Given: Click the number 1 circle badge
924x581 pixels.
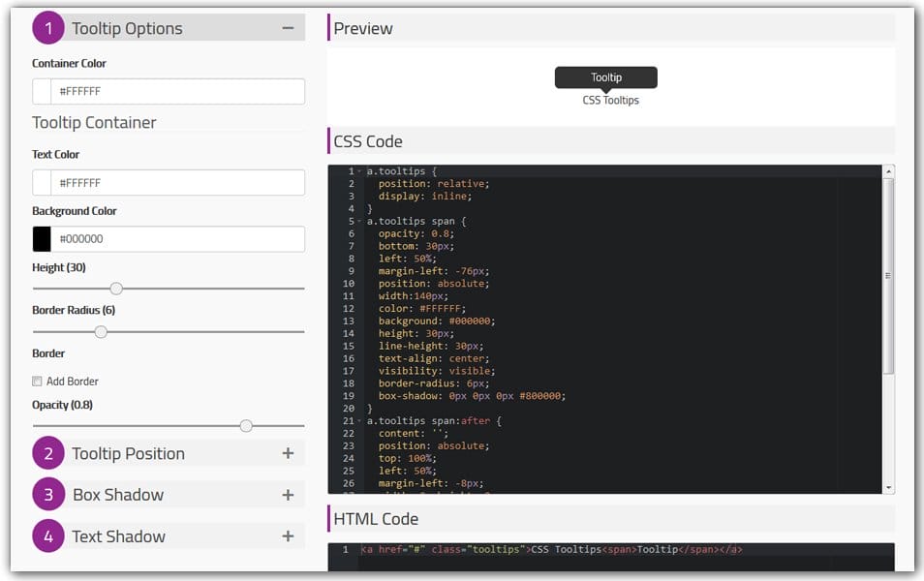Looking at the screenshot, I should tap(46, 28).
